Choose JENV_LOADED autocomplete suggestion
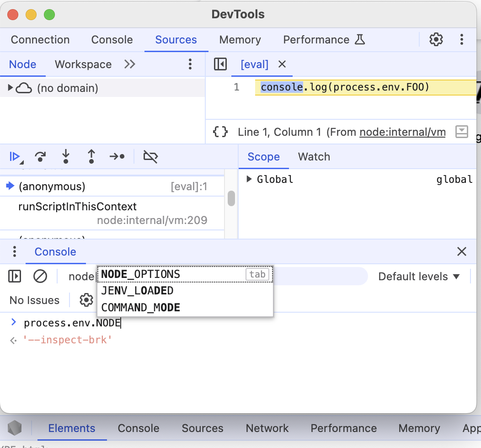 (x=185, y=291)
